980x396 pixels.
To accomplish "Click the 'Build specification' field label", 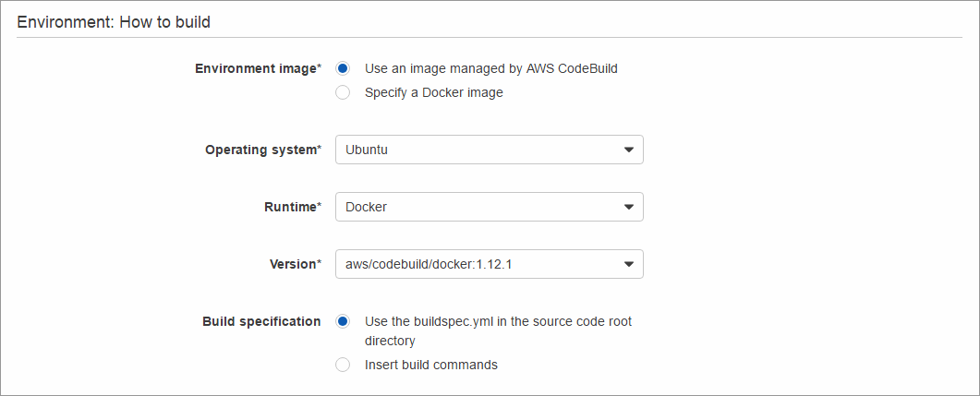I will [x=261, y=321].
